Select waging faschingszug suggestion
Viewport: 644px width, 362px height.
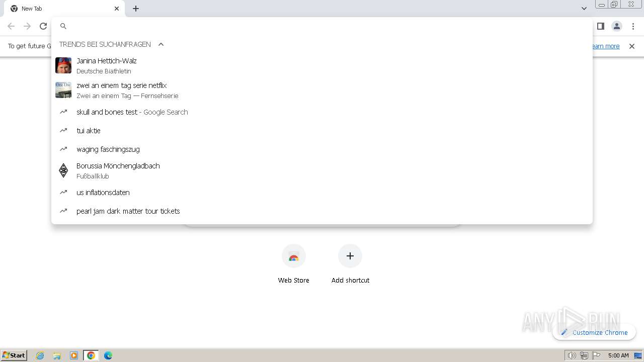322,149
